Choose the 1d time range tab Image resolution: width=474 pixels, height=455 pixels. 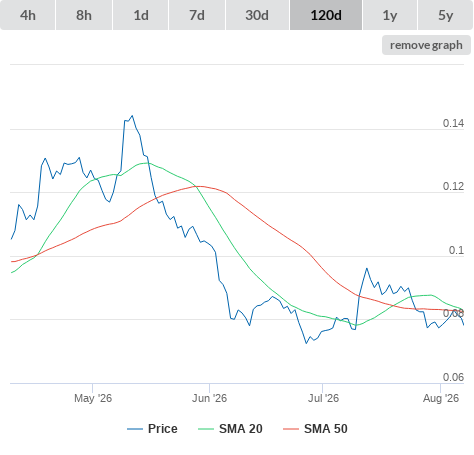141,15
